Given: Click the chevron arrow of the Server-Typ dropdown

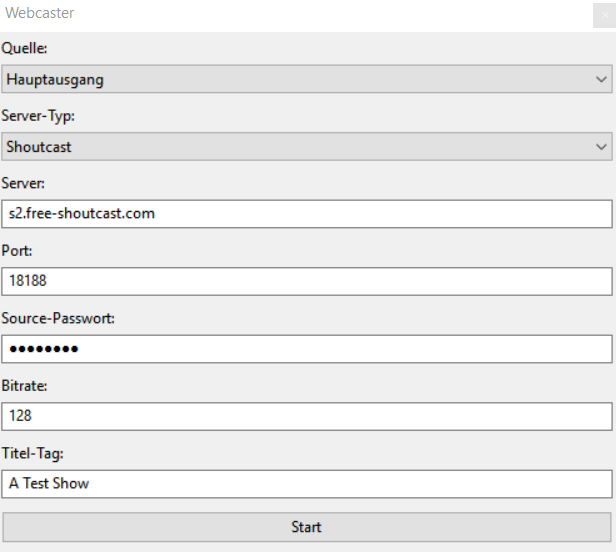Looking at the screenshot, I should pos(601,147).
